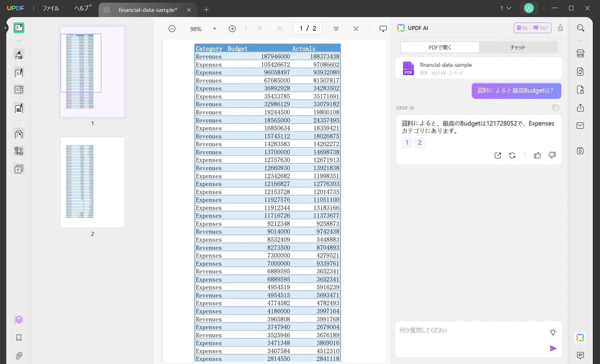Copy the UPDF AI answer
Image resolution: width=600 pixels, height=364 pixels.
click(x=556, y=108)
